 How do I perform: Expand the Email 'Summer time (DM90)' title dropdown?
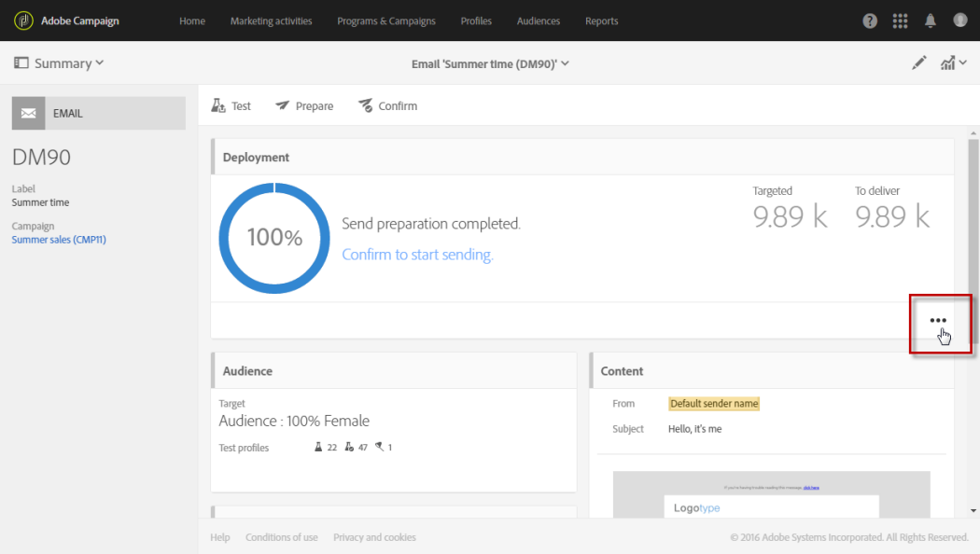click(x=490, y=63)
